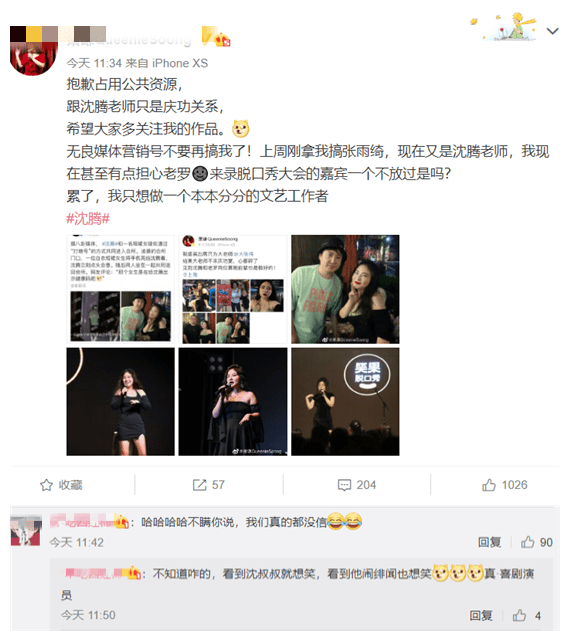
Task: Open the second thumbnail showing a Weibo post collage
Action: (x=233, y=289)
